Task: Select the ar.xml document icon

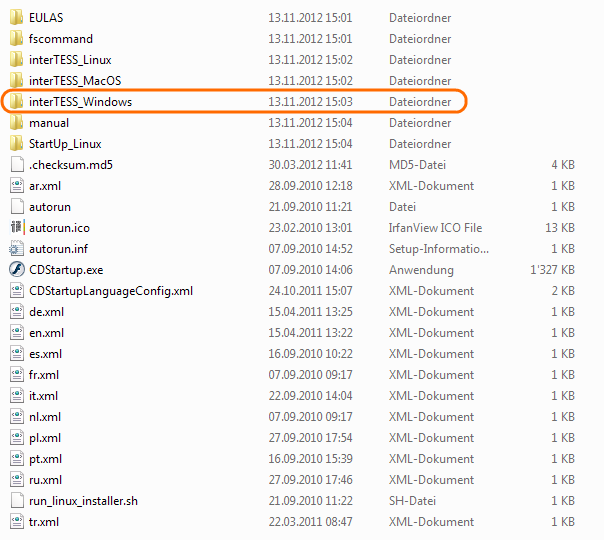Action: 16,186
